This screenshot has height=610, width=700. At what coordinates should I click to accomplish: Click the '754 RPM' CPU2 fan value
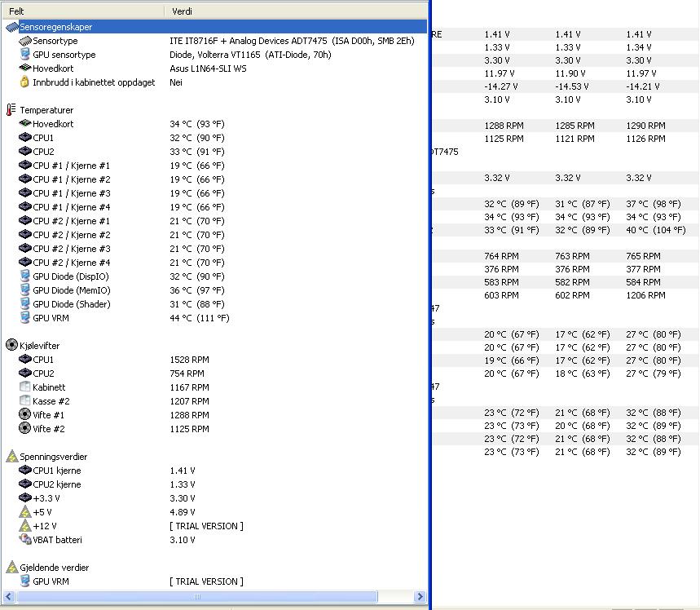click(187, 374)
